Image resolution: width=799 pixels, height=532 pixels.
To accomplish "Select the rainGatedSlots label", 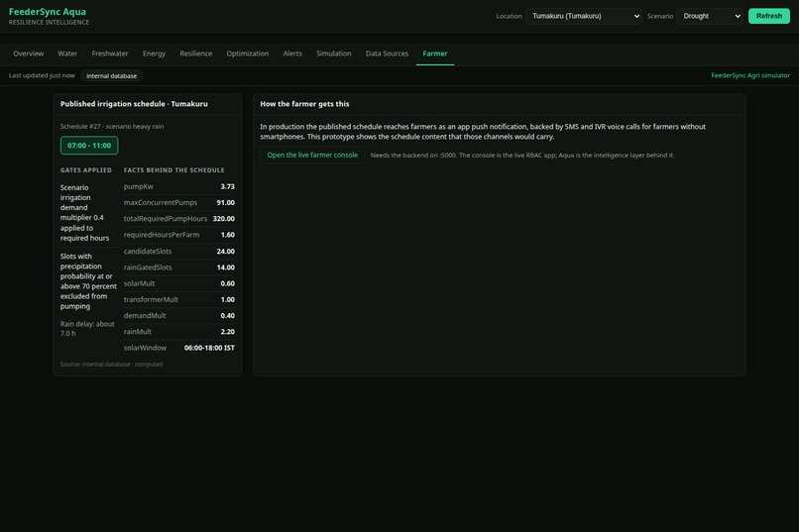I will (x=148, y=267).
